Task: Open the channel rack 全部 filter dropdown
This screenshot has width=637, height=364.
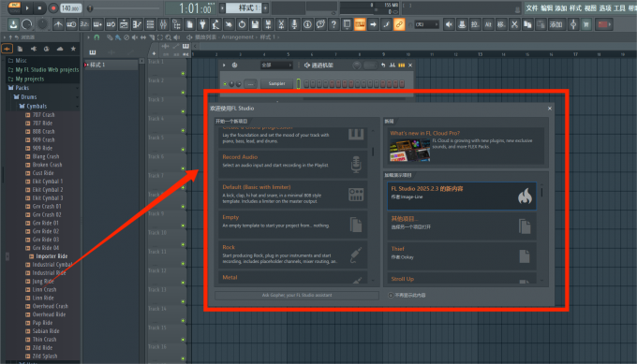Action: pos(276,65)
